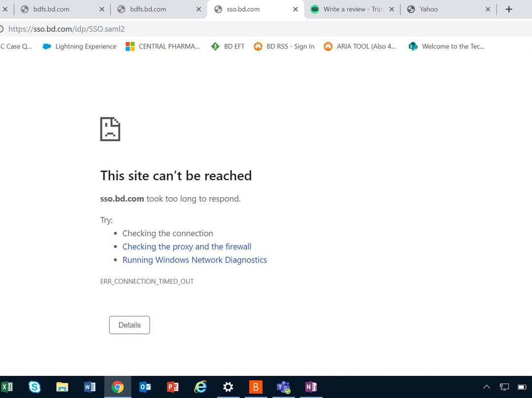Run Windows Network Diagnostics link
This screenshot has height=398, width=532.
click(x=195, y=260)
